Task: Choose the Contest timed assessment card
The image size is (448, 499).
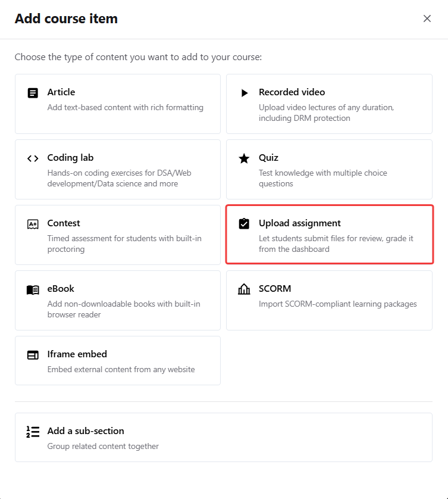Action: 117,235
